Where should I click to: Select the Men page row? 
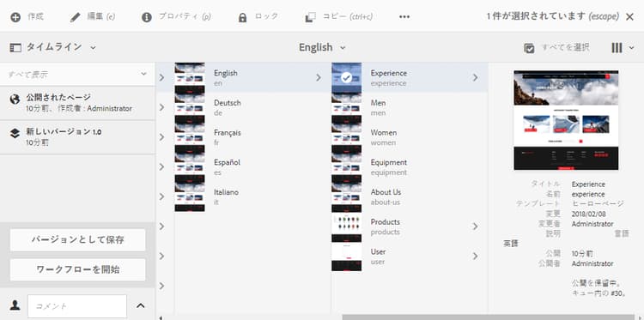(410, 107)
